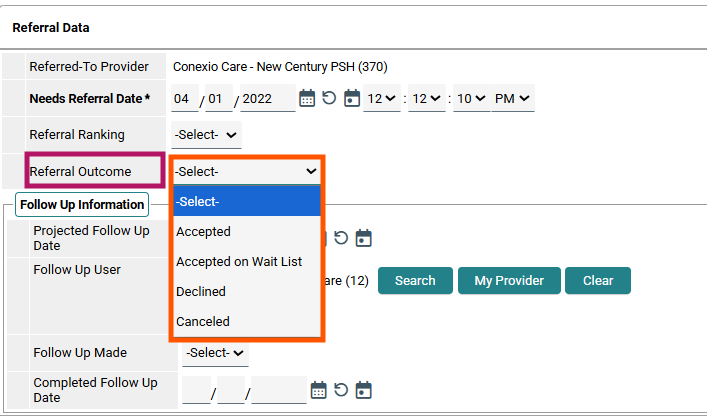Open calendar picker for Needs Referral Date
The width and height of the screenshot is (707, 416).
[x=307, y=98]
